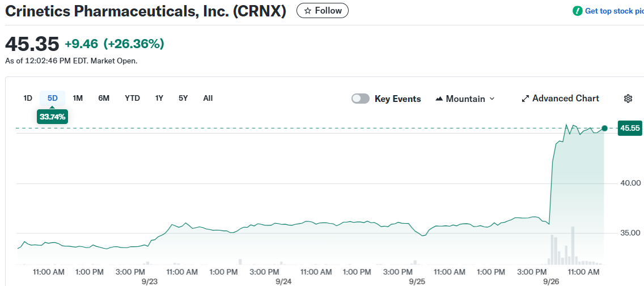Click the 40.00 y-axis label
The height and width of the screenshot is (286, 644).
[x=630, y=182]
